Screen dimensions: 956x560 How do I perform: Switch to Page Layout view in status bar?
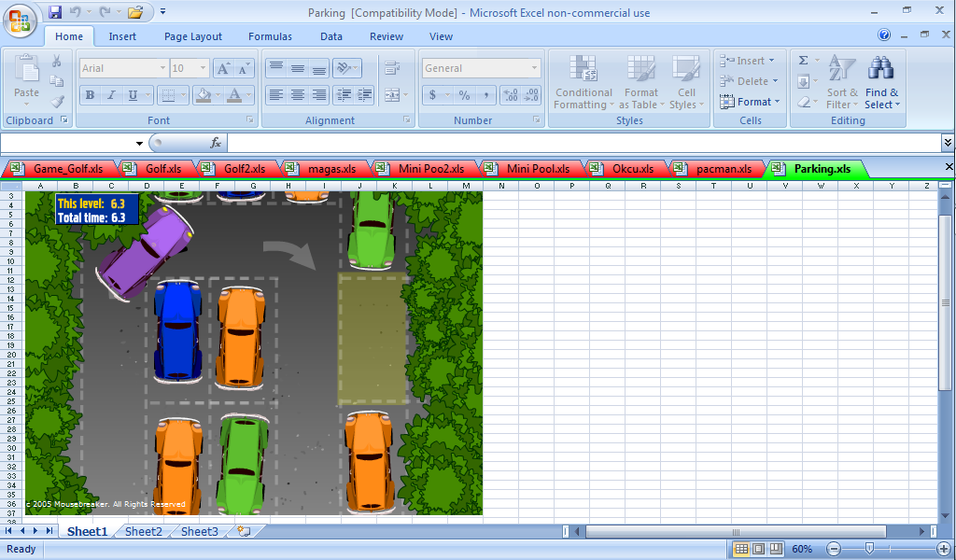(x=758, y=549)
